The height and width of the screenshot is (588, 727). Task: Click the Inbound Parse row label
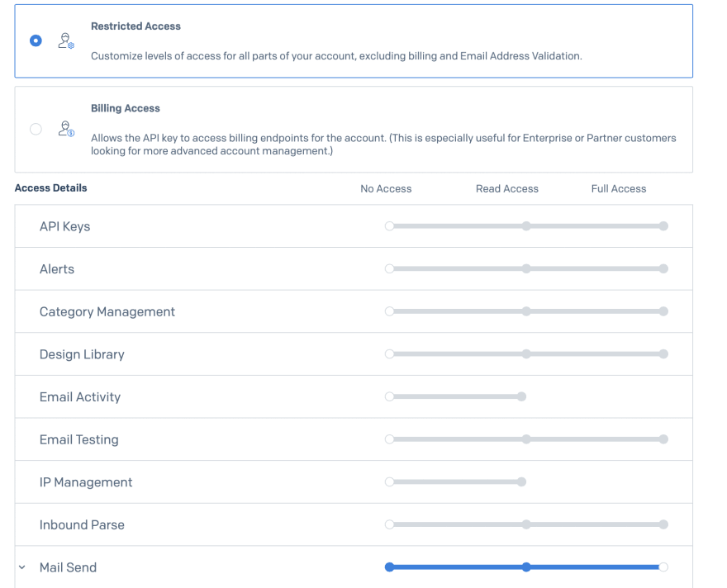pos(82,525)
